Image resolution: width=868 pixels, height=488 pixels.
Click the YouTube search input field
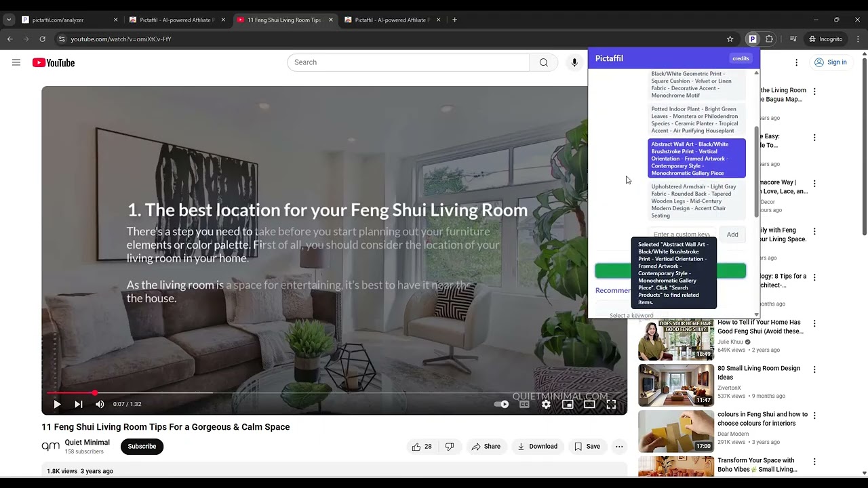[408, 62]
